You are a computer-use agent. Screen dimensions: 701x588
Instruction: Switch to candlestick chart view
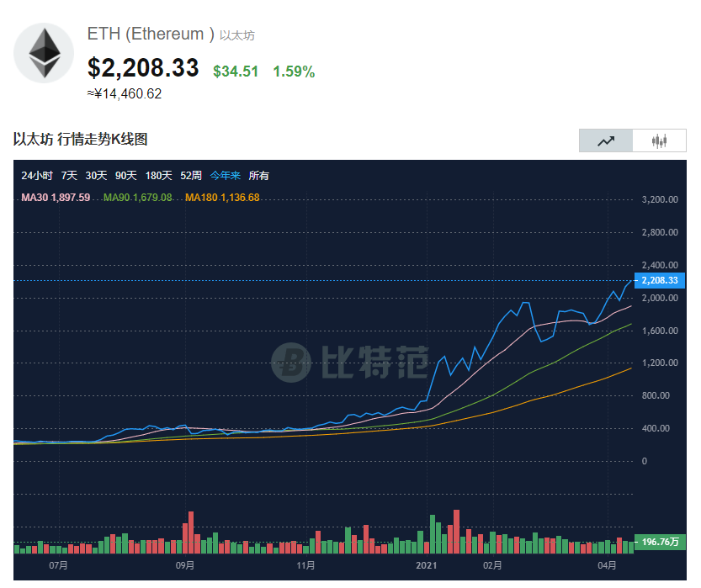pos(660,140)
